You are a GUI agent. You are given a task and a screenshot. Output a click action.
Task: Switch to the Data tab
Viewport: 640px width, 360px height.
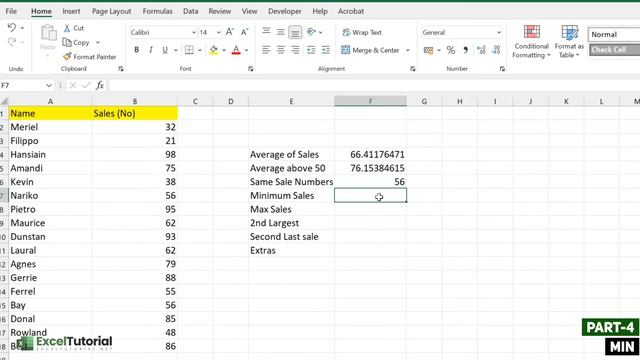(x=190, y=11)
